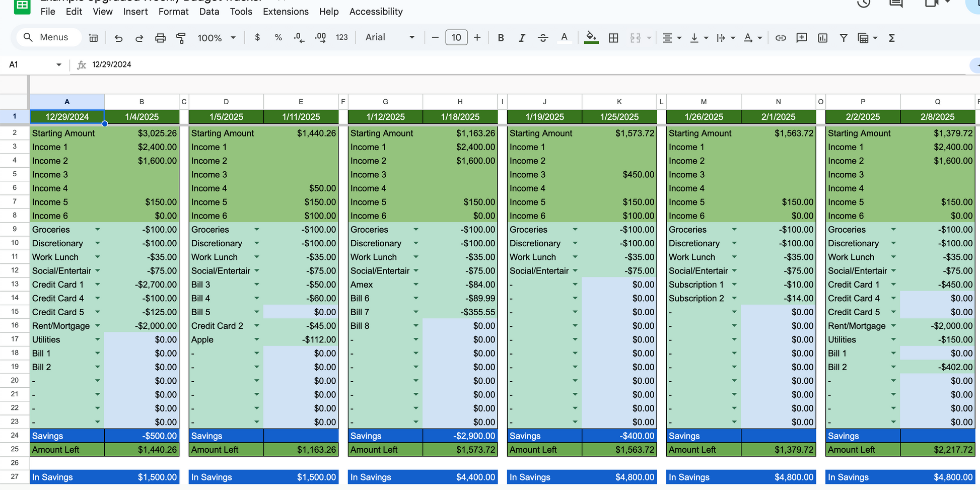Open the Extensions menu
Image resolution: width=980 pixels, height=490 pixels.
pos(286,12)
